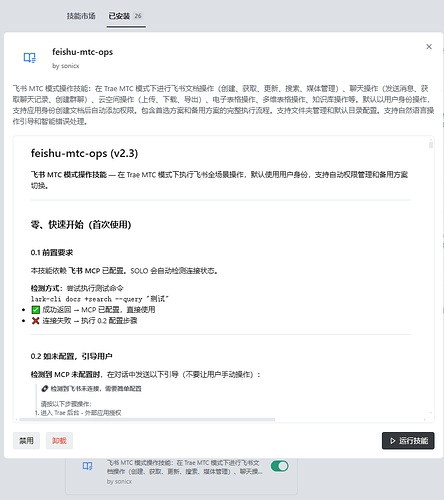The image size is (444, 500).
Task: Click the feishu-mtc-ops book skill icon in dialog header
Action: pos(30,58)
